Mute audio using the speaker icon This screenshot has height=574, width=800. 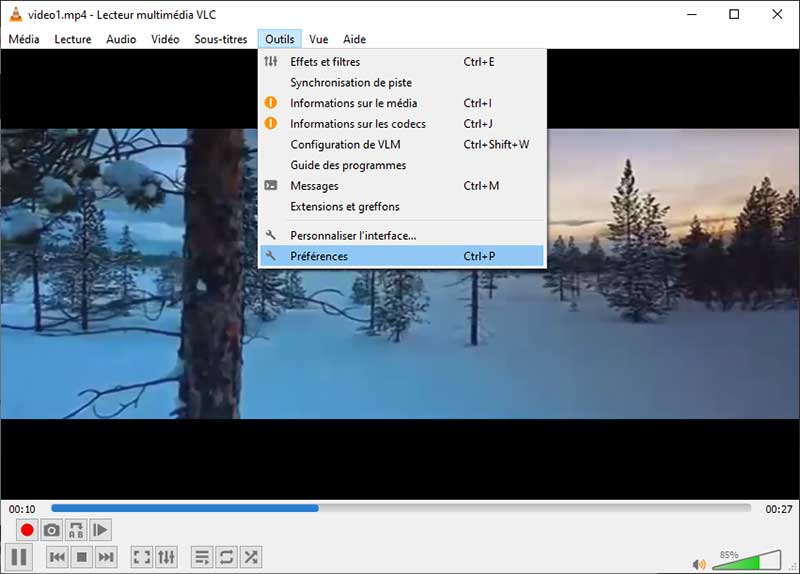click(698, 564)
